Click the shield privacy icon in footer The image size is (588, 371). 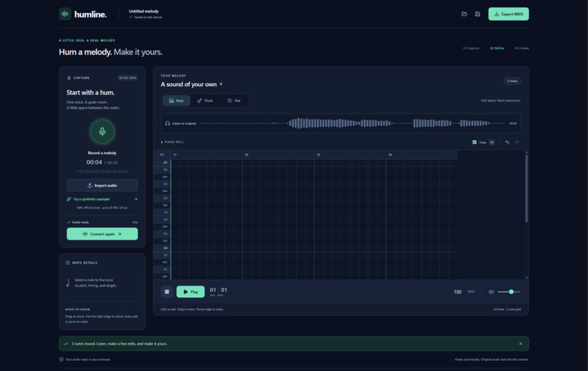[61, 359]
